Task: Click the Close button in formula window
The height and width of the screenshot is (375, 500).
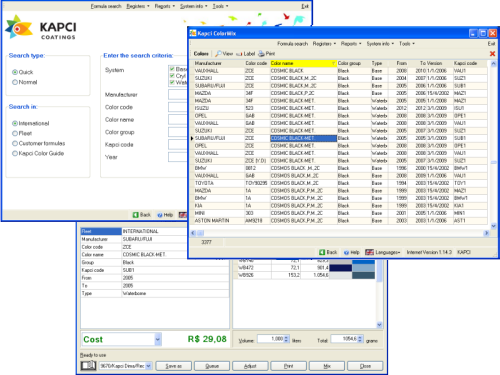Action: click(x=365, y=366)
